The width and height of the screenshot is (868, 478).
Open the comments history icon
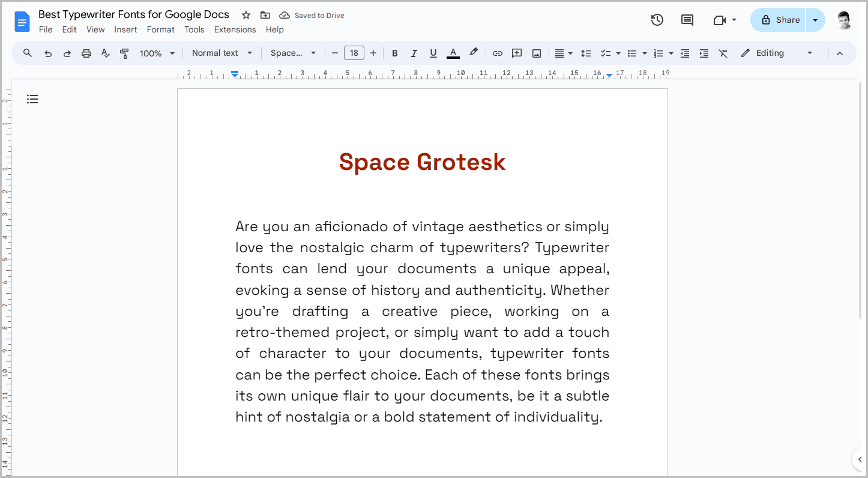[687, 20]
